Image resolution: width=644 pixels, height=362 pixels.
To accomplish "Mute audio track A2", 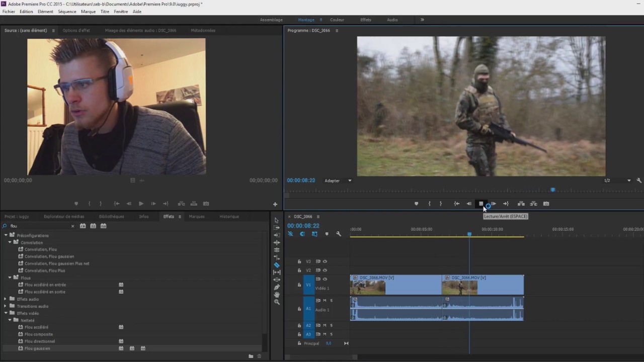I will [325, 325].
